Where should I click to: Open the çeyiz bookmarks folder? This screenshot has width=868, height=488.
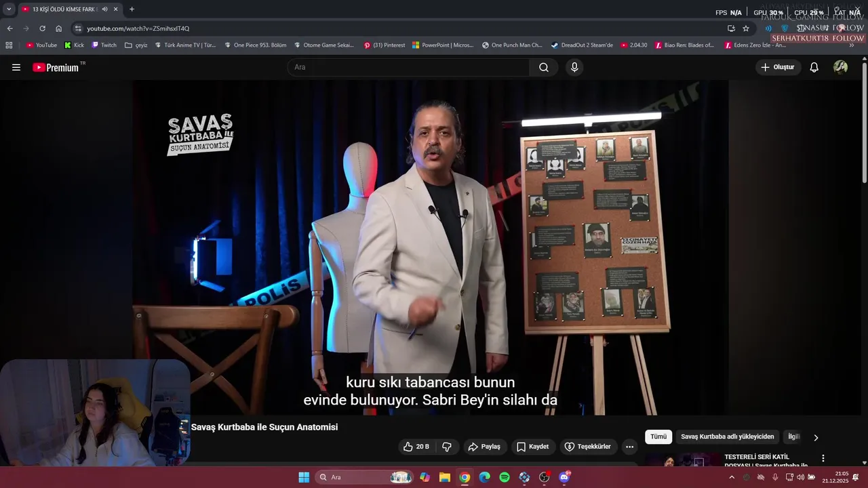(136, 45)
